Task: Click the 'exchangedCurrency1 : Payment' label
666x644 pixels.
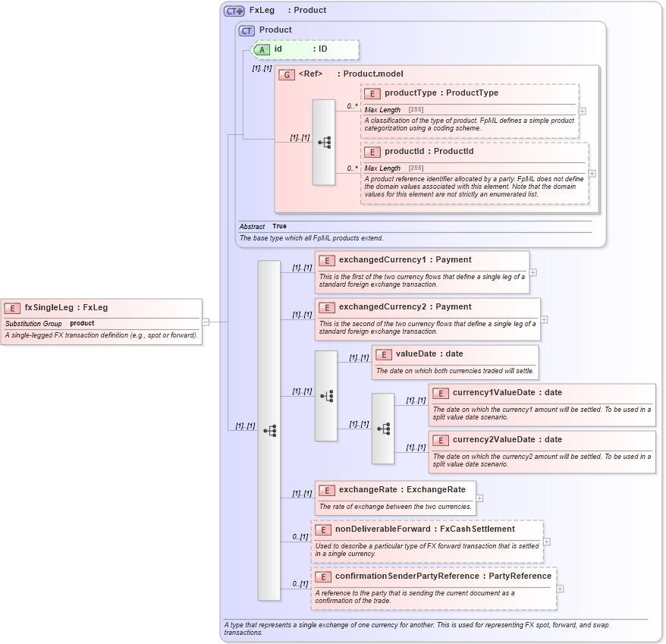Action: (405, 260)
